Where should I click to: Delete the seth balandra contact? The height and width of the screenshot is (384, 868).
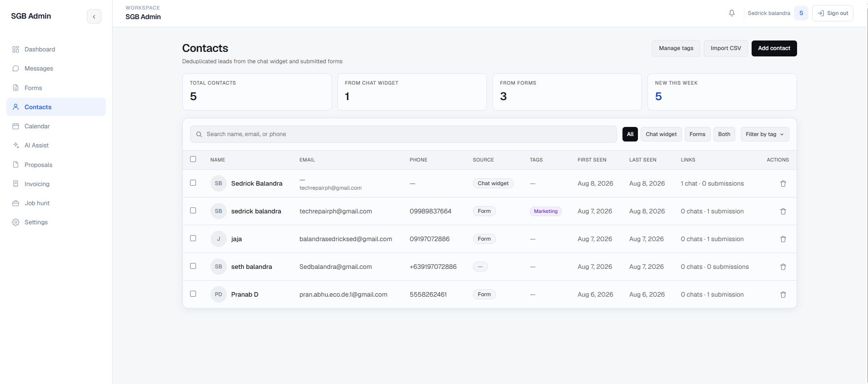(x=783, y=267)
